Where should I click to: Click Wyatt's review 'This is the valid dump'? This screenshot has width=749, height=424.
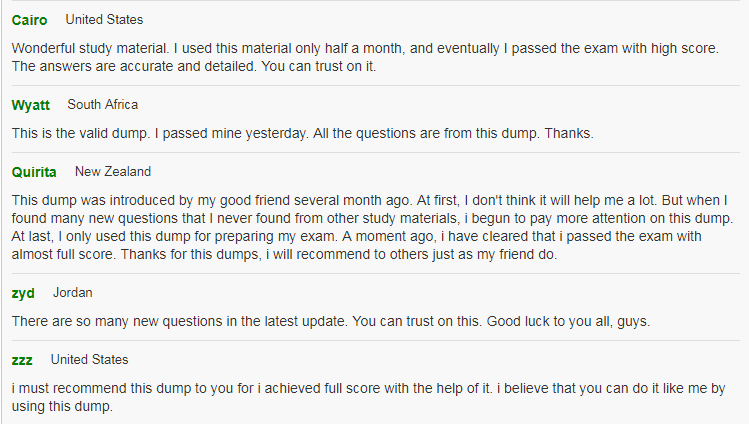tap(302, 133)
